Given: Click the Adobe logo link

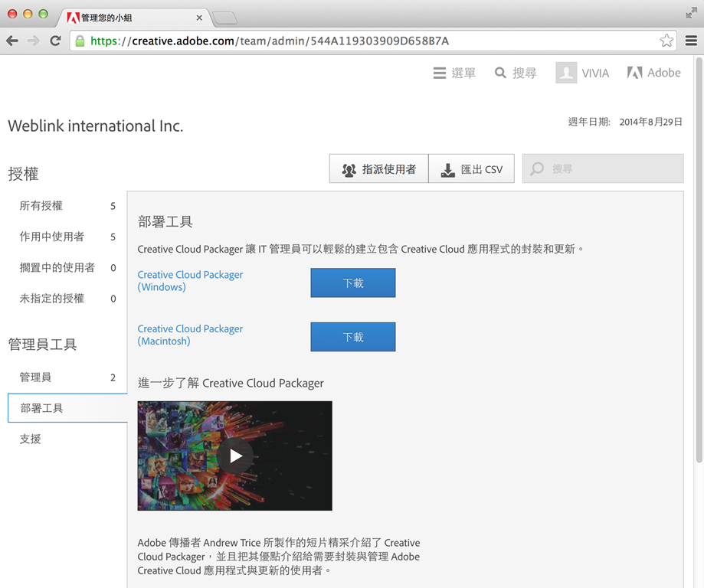Looking at the screenshot, I should click(653, 73).
